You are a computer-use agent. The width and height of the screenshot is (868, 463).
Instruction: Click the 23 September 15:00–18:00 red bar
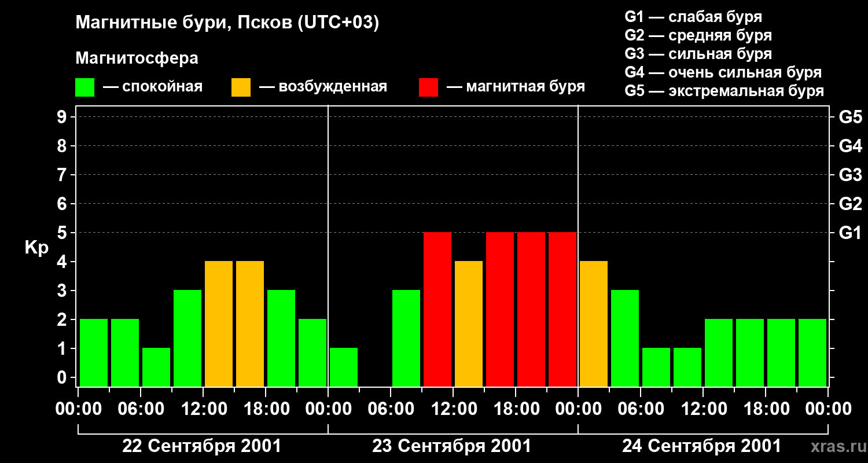coord(500,309)
